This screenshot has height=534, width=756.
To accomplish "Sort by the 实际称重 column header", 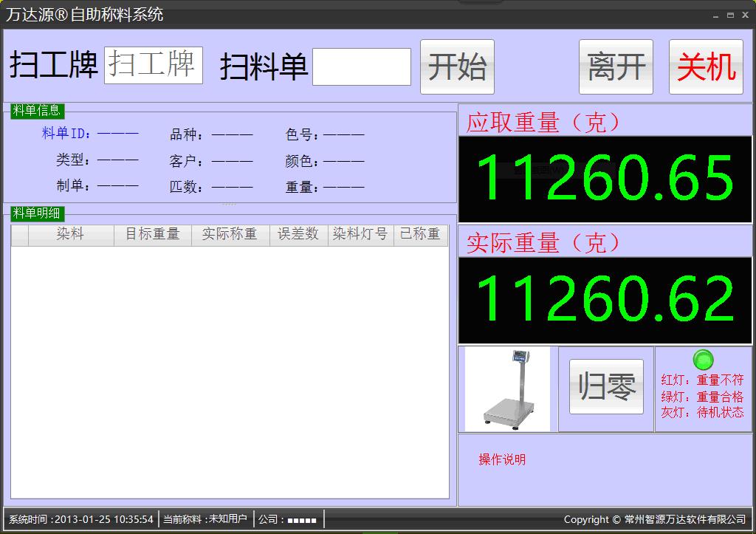I will pyautogui.click(x=230, y=234).
